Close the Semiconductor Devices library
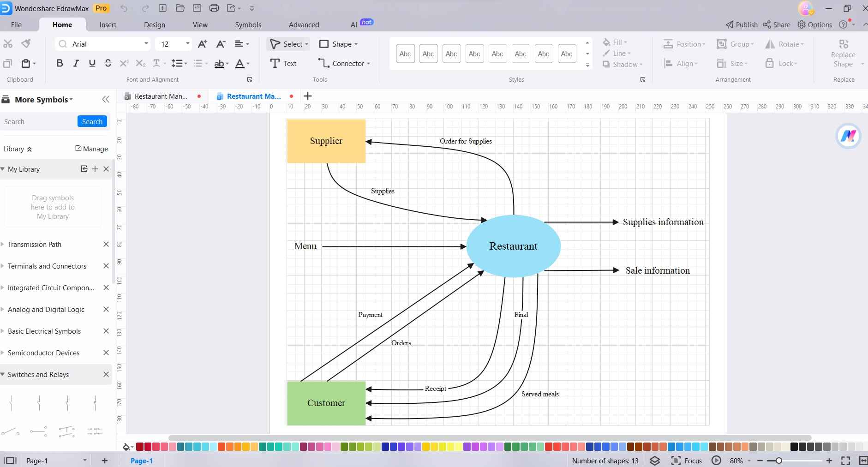Viewport: 868px width, 467px height. [106, 353]
